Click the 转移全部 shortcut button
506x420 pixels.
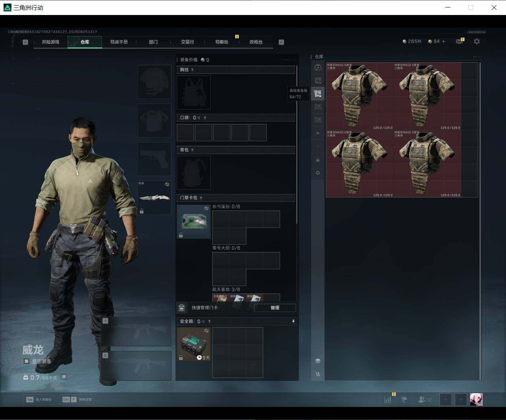[x=77, y=399]
